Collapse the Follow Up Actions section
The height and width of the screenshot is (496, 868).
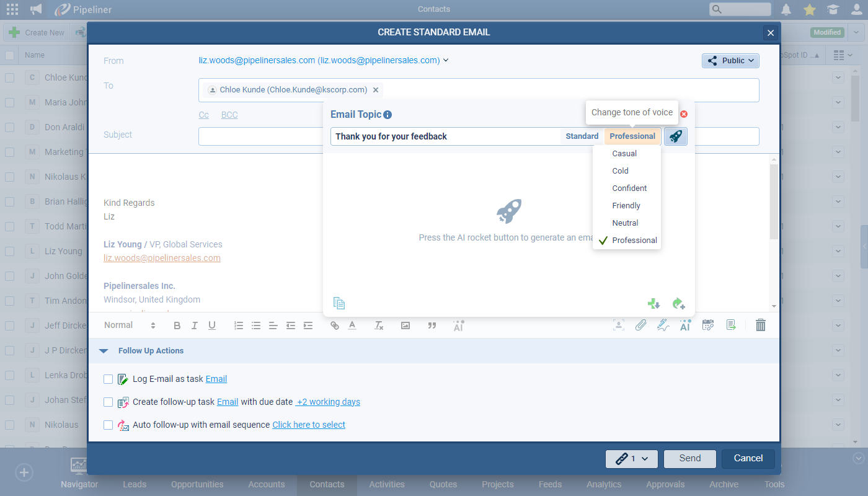104,351
